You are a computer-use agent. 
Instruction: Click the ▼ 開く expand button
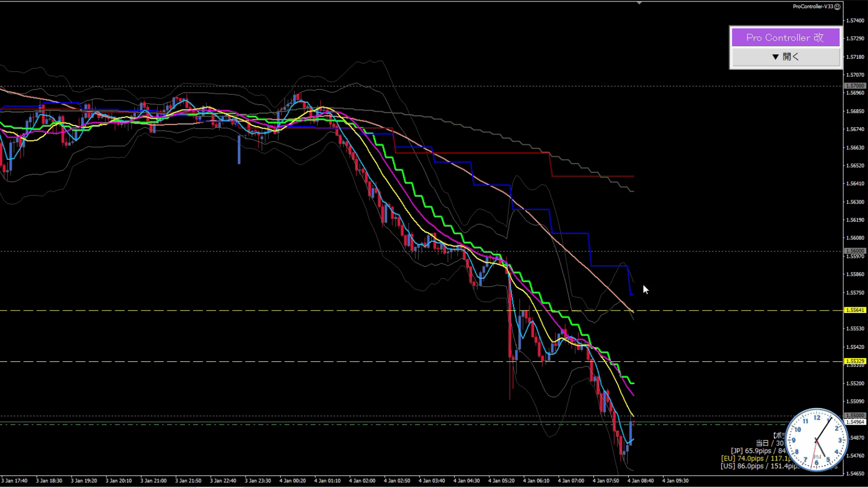click(x=785, y=57)
